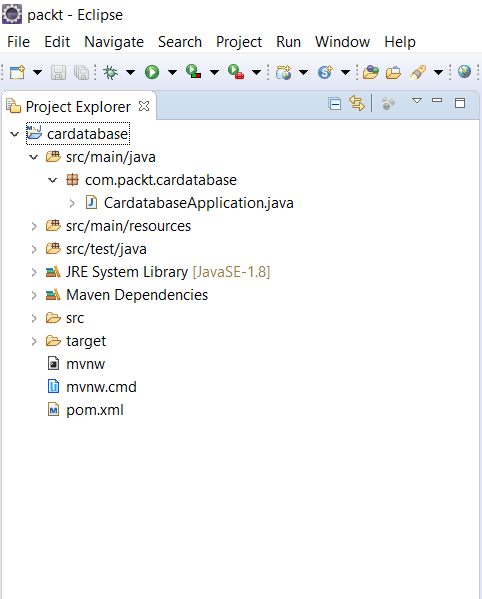This screenshot has width=482, height=599.
Task: Collapse the com.packt.cardatabase package
Action: (53, 180)
